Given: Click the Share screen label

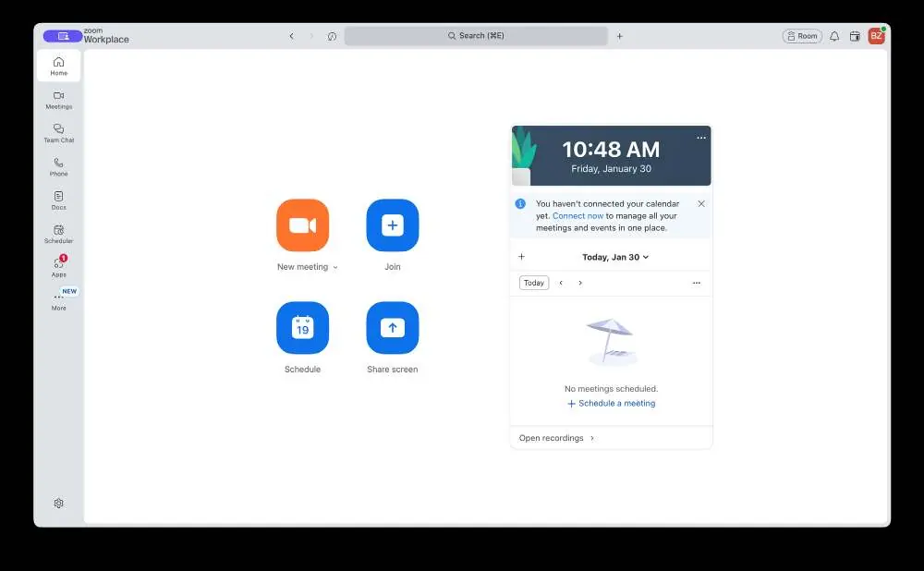Looking at the screenshot, I should 393,370.
